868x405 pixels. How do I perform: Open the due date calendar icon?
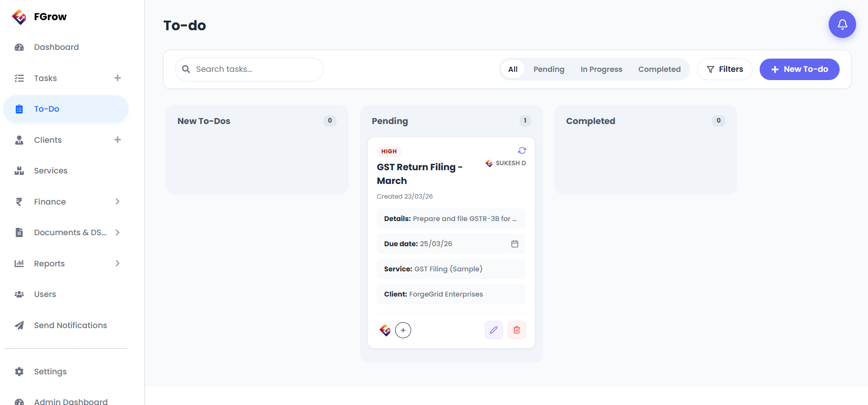tap(514, 244)
